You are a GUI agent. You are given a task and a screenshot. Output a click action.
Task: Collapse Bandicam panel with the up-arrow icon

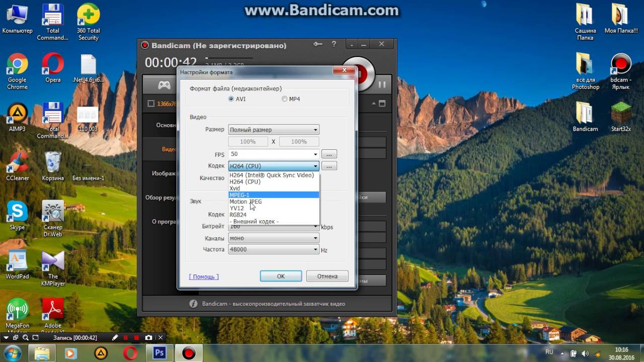(x=374, y=104)
